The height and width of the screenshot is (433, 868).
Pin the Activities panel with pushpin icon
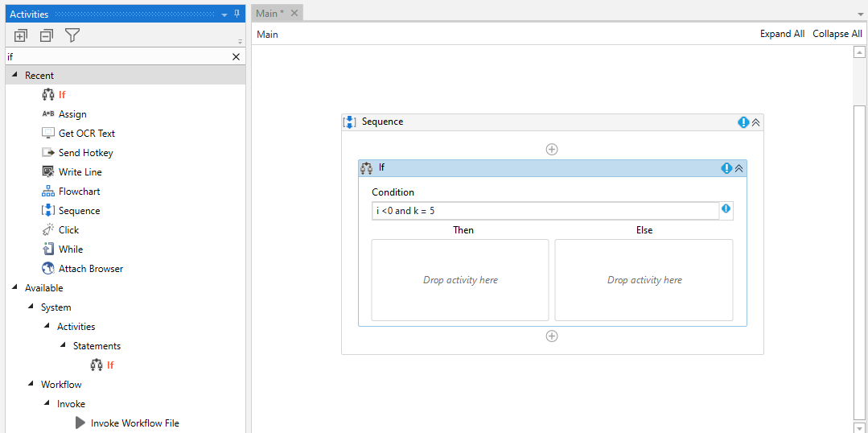click(237, 14)
